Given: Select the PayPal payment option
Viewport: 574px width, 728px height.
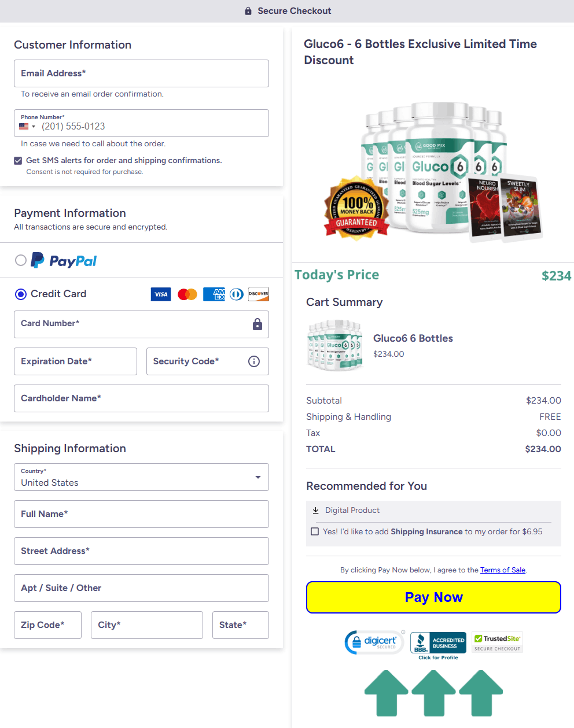Looking at the screenshot, I should 21,260.
